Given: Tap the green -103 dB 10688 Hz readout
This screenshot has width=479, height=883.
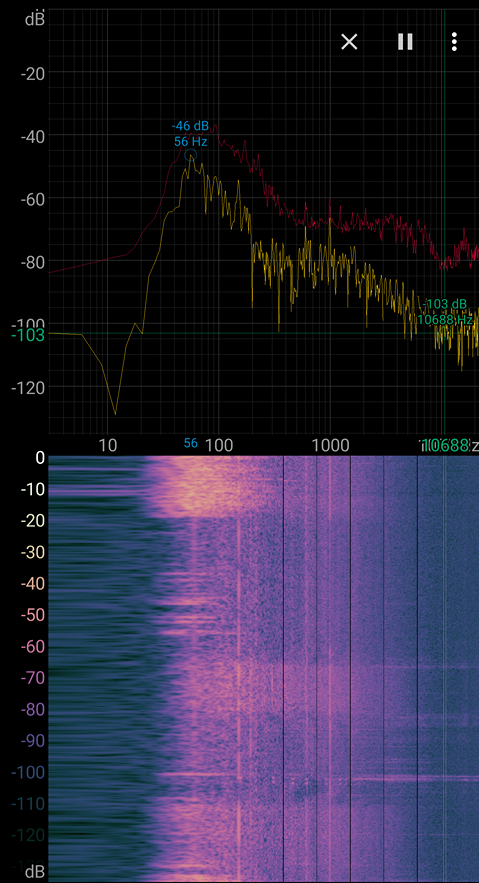Looking at the screenshot, I should coord(445,312).
